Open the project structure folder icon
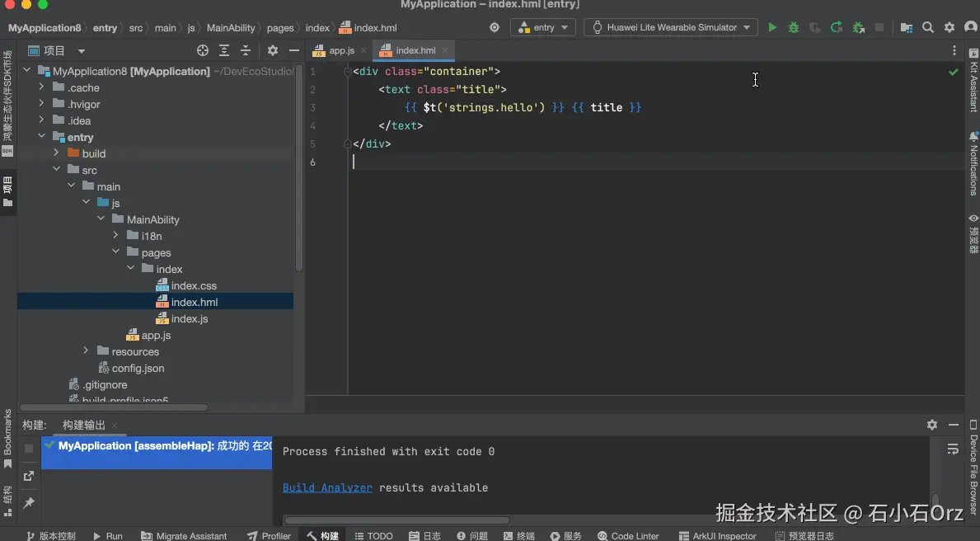Viewport: 980px width, 541px height. click(x=907, y=27)
